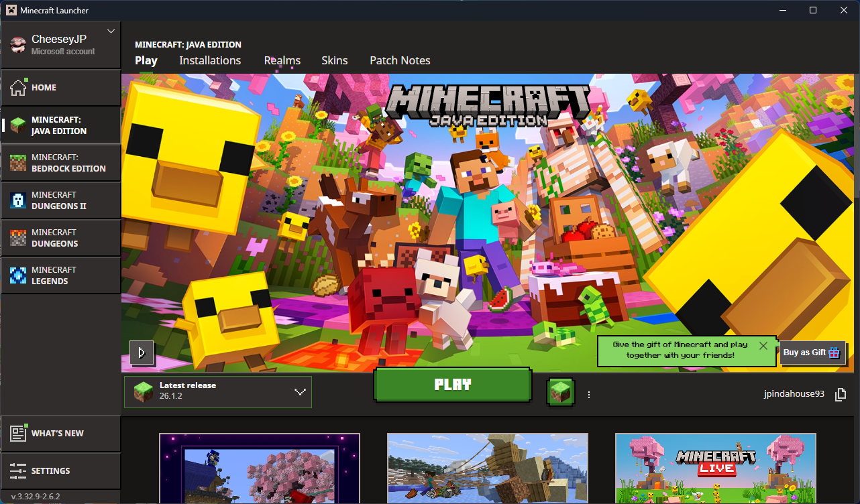Click the jpindahouse93 username text
Image resolution: width=860 pixels, height=504 pixels.
tap(794, 395)
